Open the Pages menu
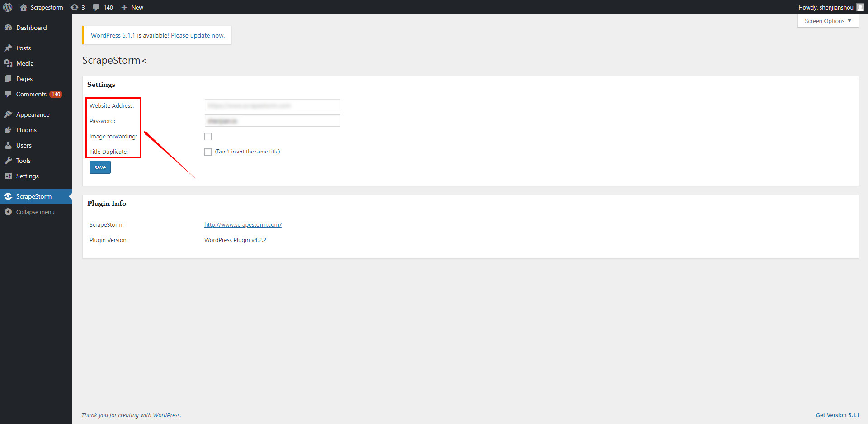This screenshot has width=868, height=424. (36, 79)
